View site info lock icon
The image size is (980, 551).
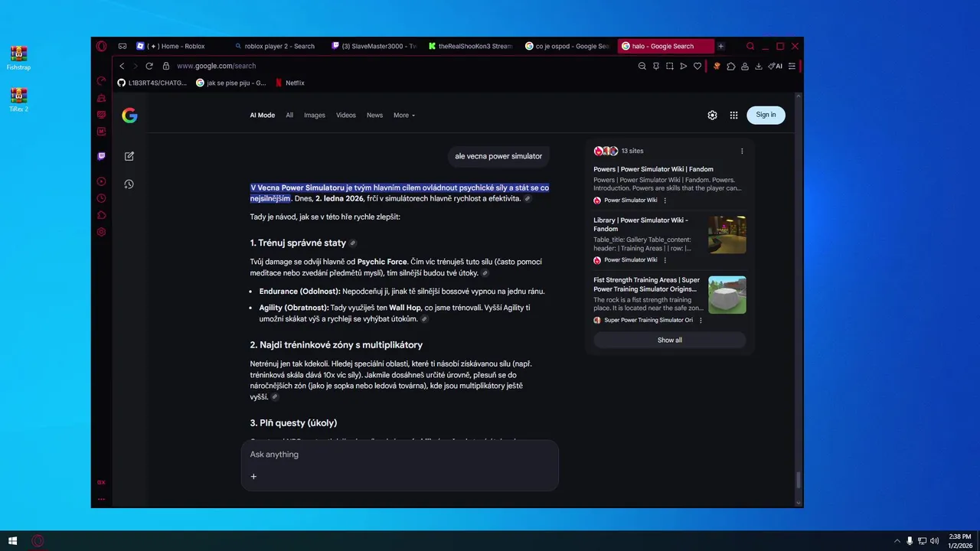(x=166, y=66)
